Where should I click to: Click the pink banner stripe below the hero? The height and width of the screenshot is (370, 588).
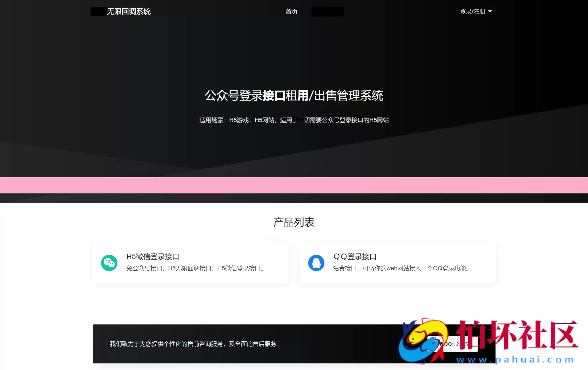pos(294,185)
